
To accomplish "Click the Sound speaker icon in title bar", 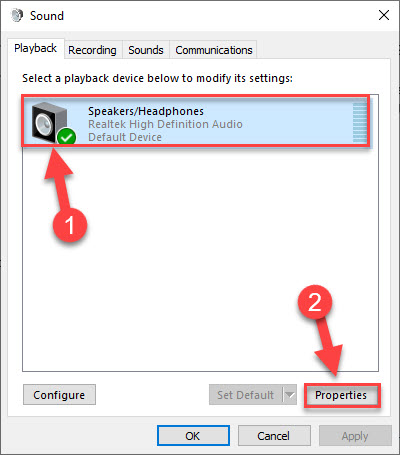I will pyautogui.click(x=17, y=15).
